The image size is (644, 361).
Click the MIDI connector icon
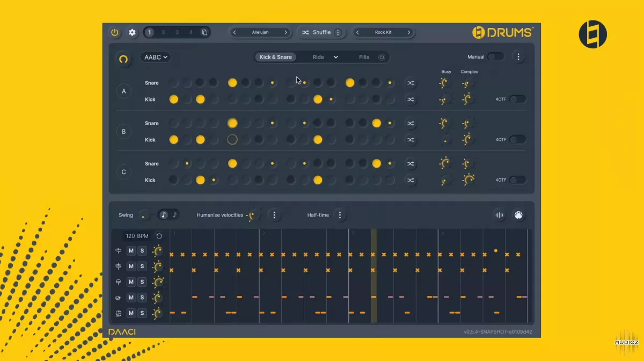coord(519,215)
